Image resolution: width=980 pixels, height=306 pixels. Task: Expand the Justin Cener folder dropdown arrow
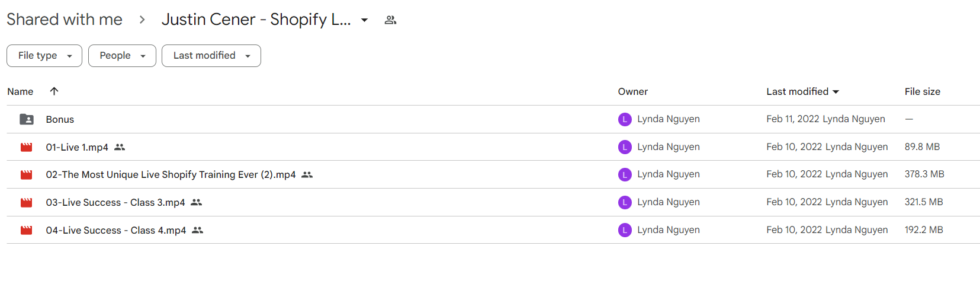365,20
